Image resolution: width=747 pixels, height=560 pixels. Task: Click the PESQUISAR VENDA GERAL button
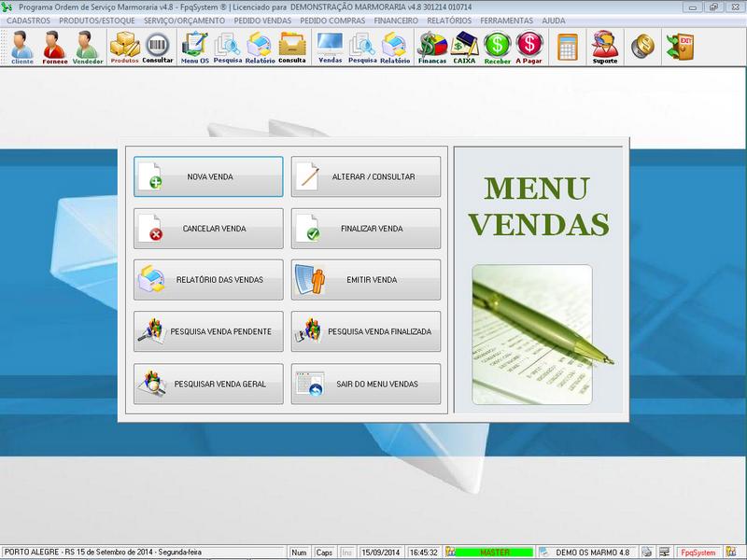(208, 385)
